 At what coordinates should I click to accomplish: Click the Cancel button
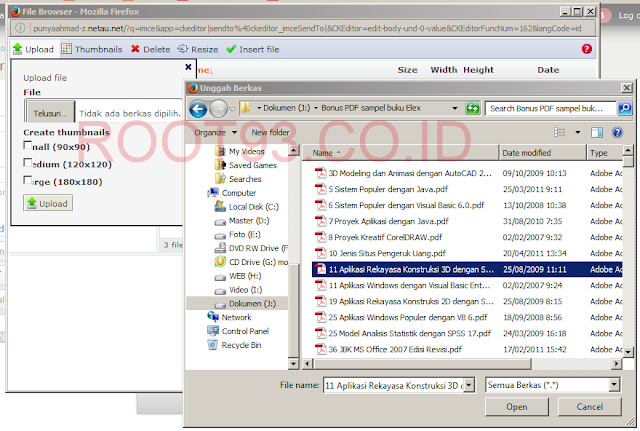pyautogui.click(x=589, y=407)
